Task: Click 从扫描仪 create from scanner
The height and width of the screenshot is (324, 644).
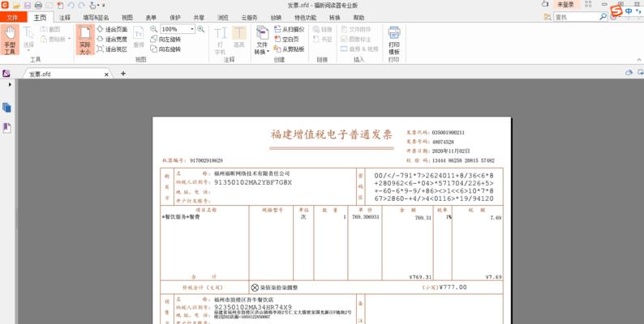Action: click(x=289, y=29)
